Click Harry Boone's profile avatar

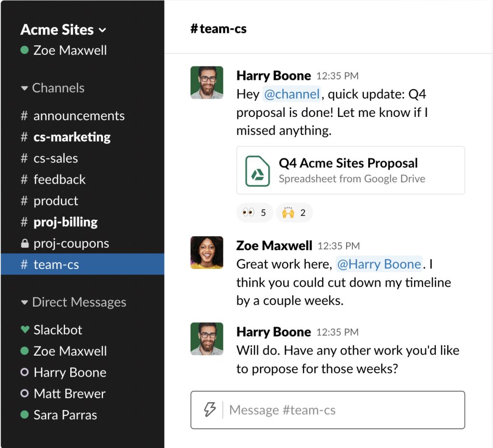(x=207, y=82)
